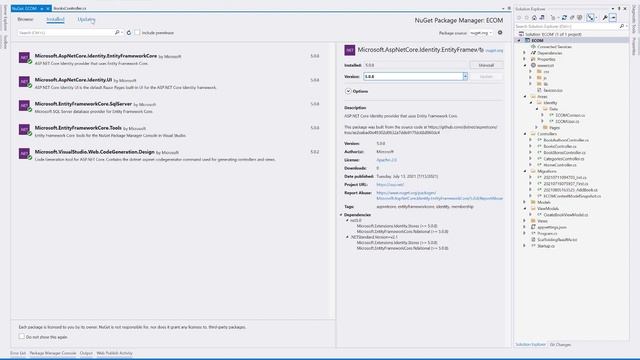
Task: Open the nuget.org link beside package title
Action: coord(494,51)
